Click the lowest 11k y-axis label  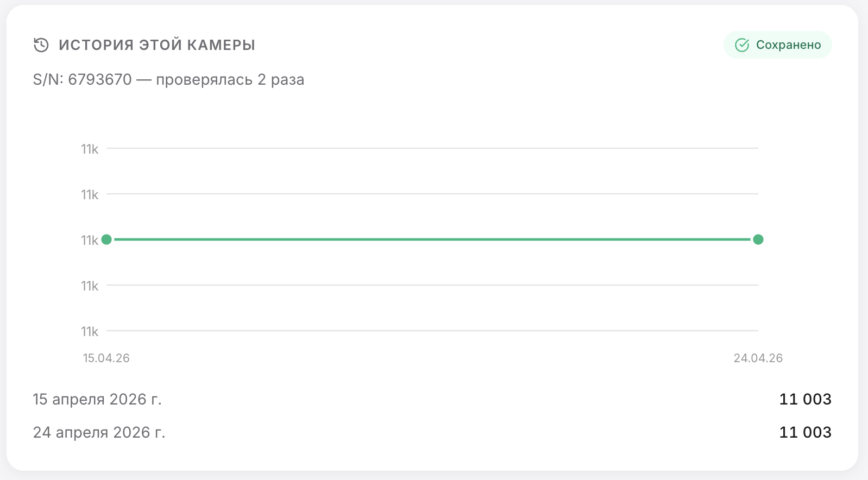tap(90, 331)
